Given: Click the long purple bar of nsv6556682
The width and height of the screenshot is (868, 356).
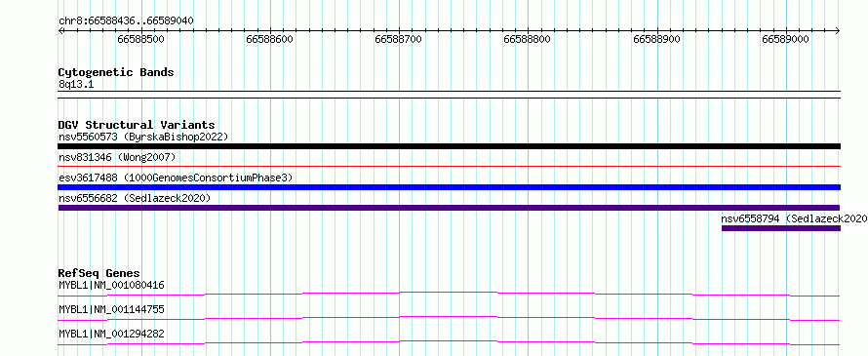Looking at the screenshot, I should click(x=450, y=208).
